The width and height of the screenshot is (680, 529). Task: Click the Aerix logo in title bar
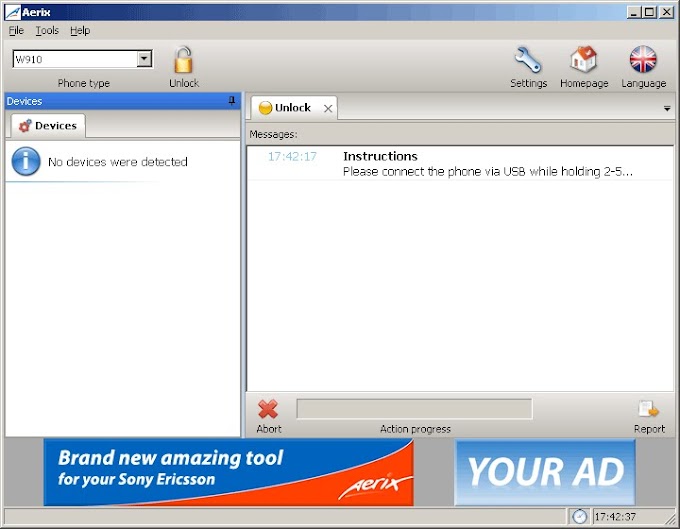pyautogui.click(x=12, y=12)
